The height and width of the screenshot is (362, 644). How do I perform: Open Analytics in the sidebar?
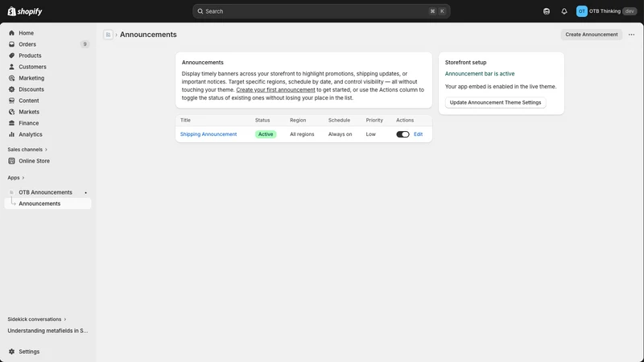47,134
